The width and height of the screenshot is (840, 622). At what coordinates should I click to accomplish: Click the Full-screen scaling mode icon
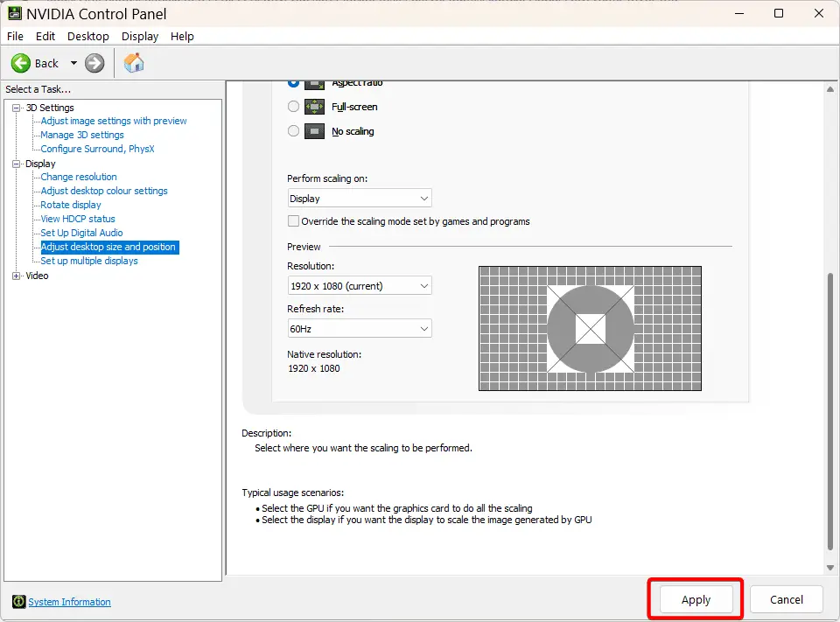pos(314,107)
